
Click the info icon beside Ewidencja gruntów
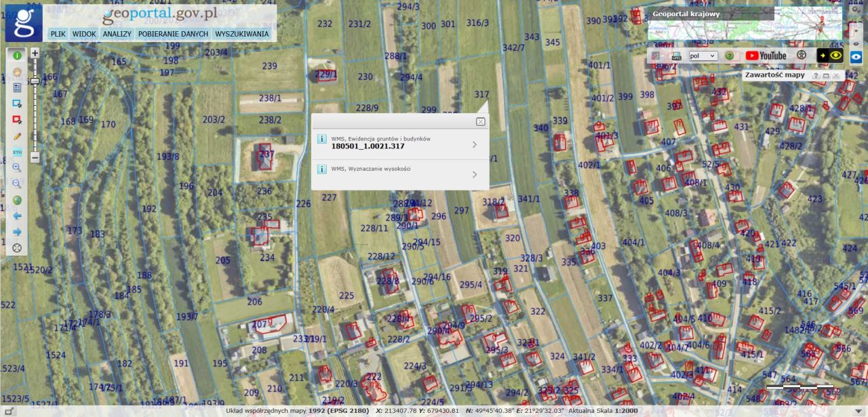[322, 139]
